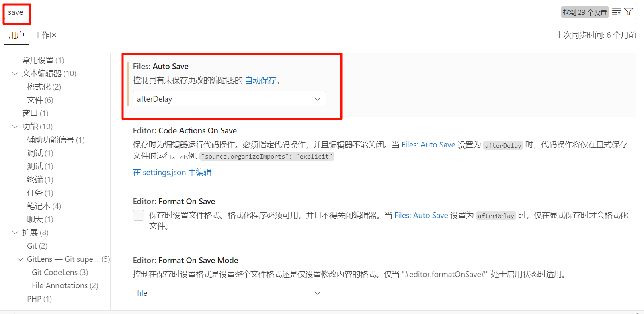Click the Editor: Format On Save title

coord(174,201)
